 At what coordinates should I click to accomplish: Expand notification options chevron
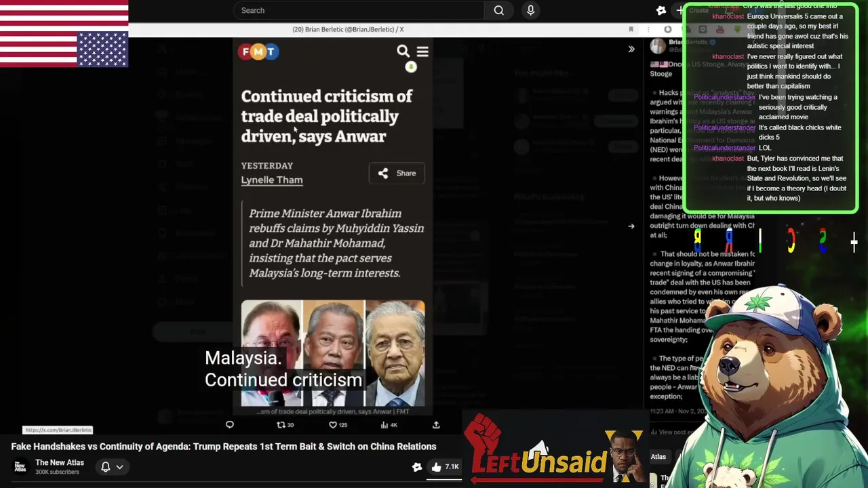[119, 467]
